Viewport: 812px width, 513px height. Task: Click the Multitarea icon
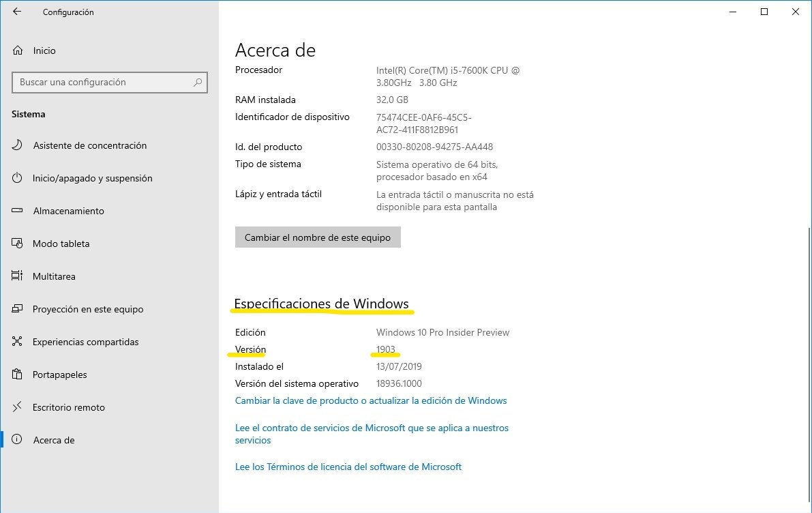click(x=18, y=276)
